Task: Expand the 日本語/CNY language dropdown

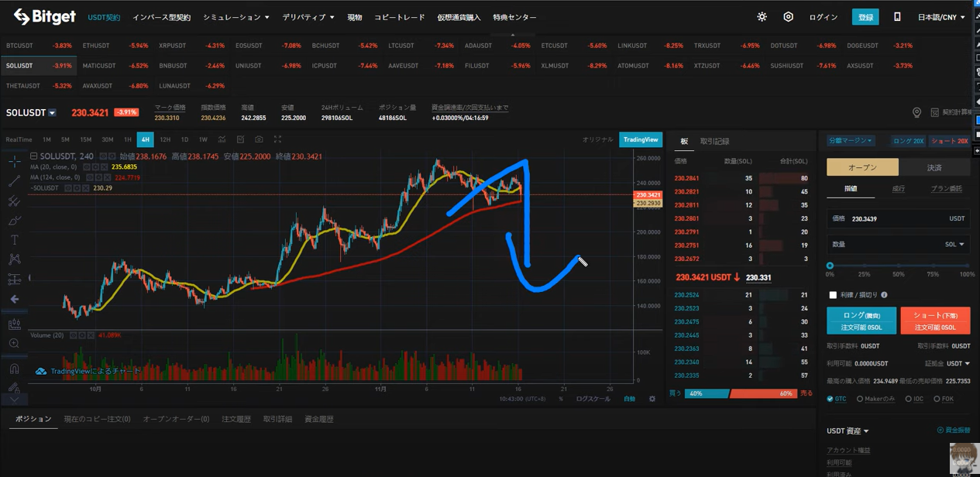Action: (941, 17)
